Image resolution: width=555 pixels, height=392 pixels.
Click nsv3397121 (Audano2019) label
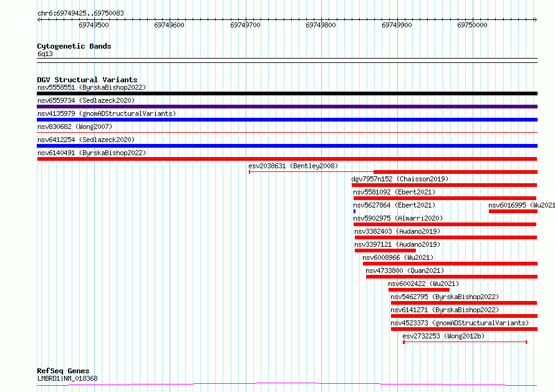(x=397, y=244)
